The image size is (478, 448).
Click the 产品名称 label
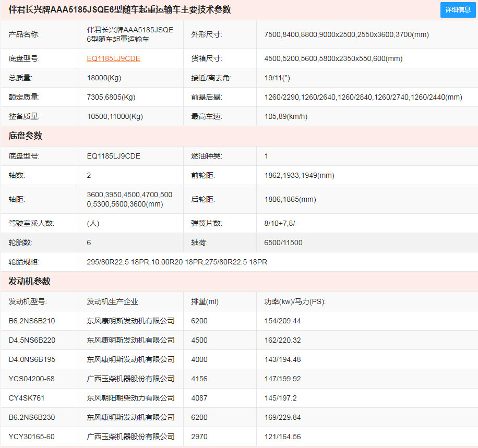click(x=24, y=34)
